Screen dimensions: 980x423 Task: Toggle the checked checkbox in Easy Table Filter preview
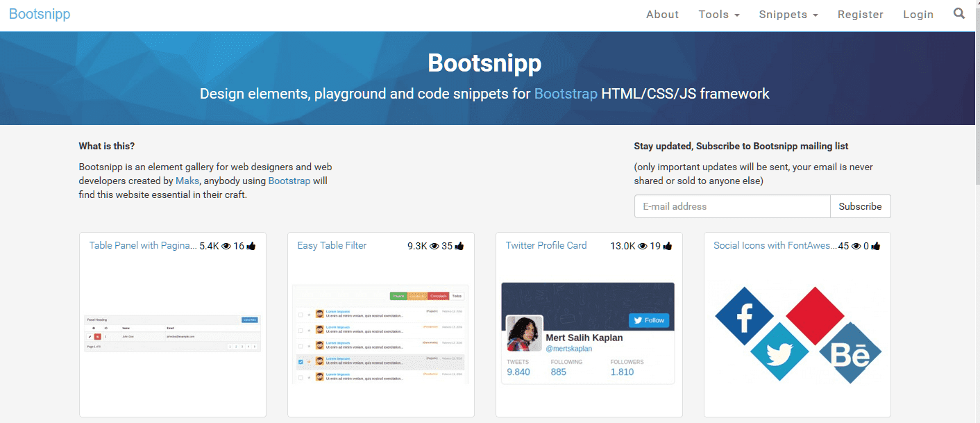coord(301,362)
